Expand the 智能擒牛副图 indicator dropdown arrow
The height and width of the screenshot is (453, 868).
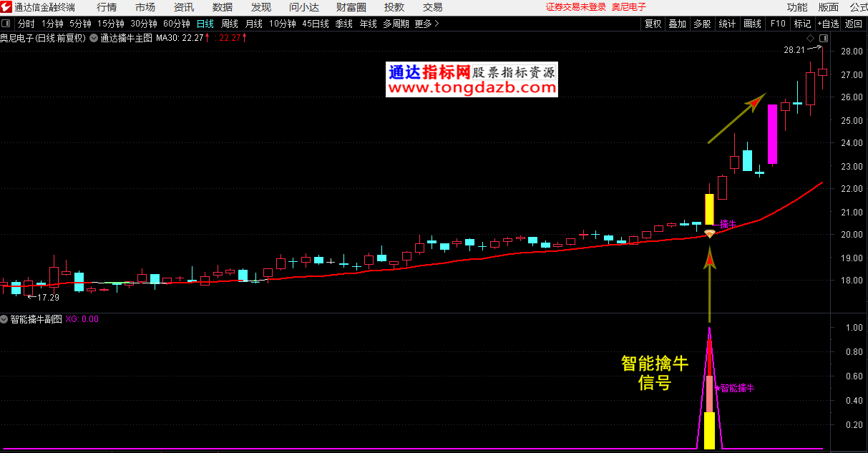pos(4,319)
